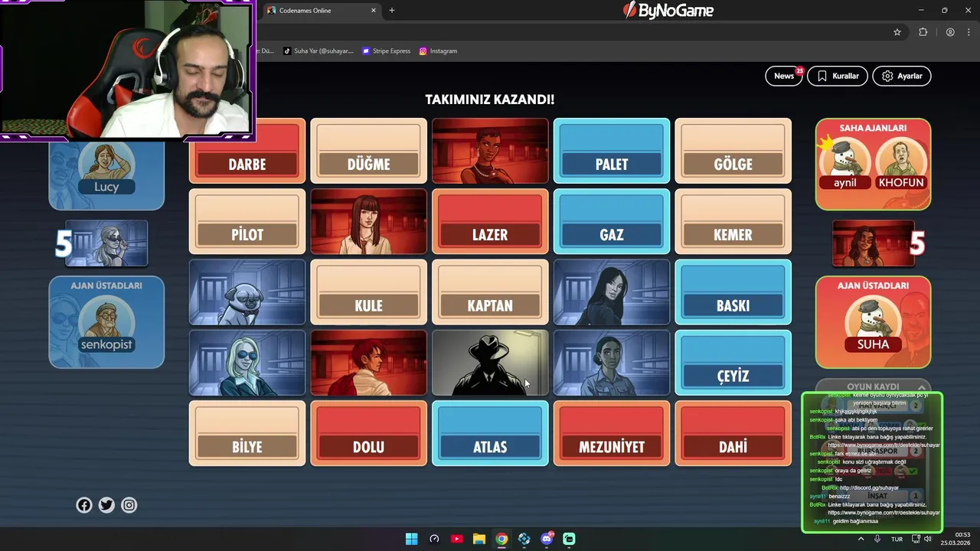This screenshot has width=980, height=551.
Task: Click the KULE word card
Action: tap(368, 292)
